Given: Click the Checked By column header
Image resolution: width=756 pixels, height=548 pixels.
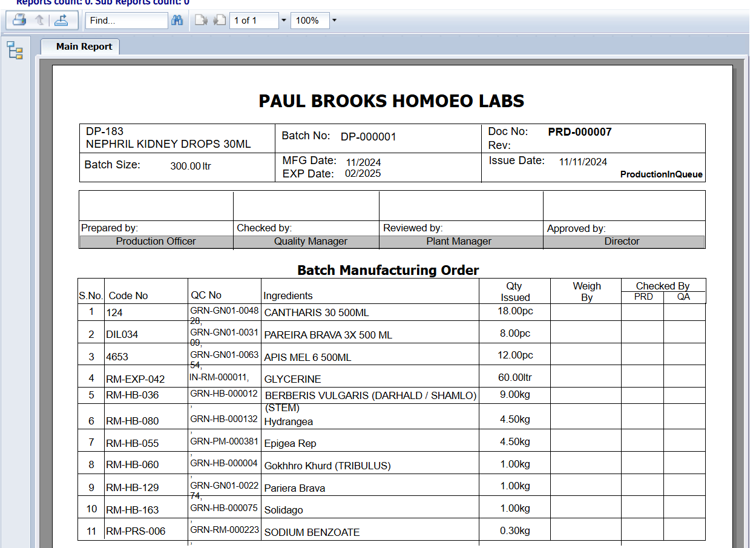Looking at the screenshot, I should (663, 286).
